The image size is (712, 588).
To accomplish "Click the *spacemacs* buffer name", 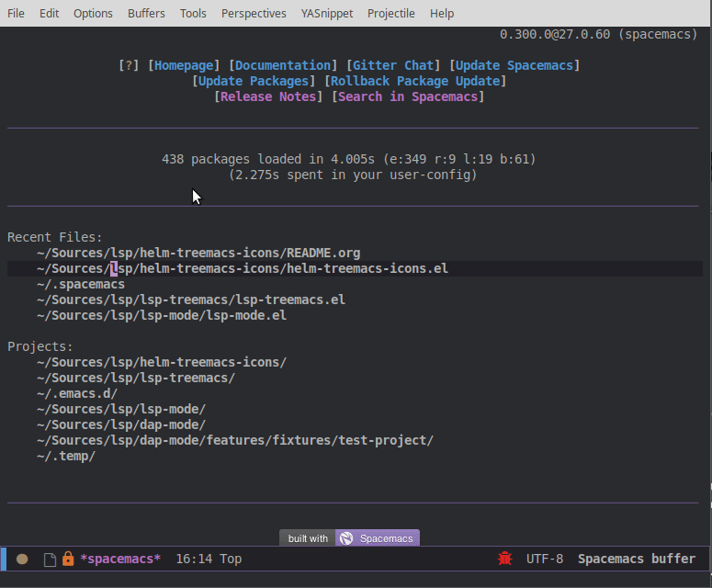I will point(120,559).
